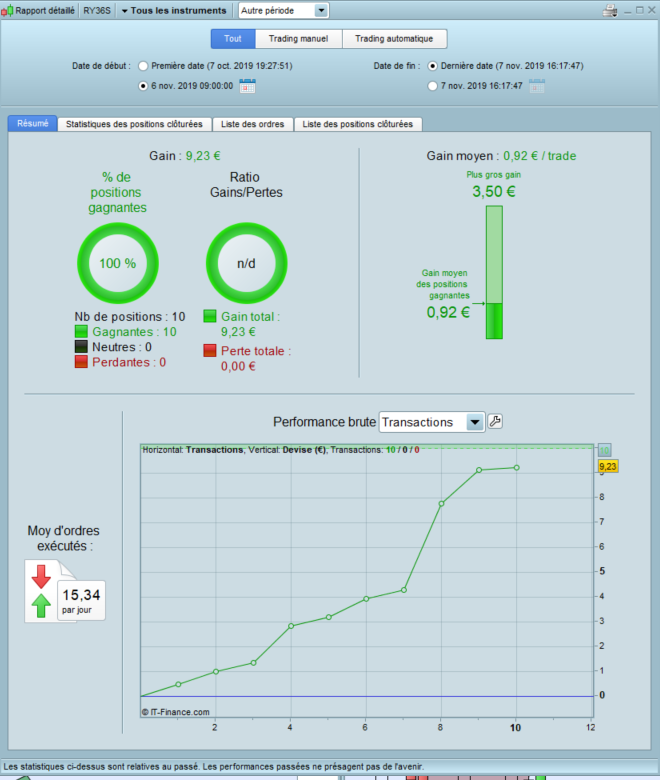
Task: Select Trading automatique filter
Action: [x=394, y=38]
